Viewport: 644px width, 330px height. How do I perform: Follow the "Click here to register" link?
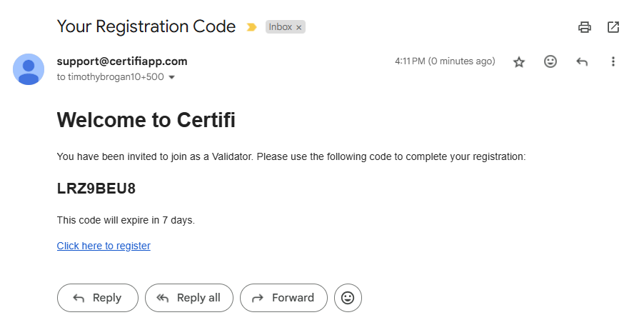[x=104, y=246]
